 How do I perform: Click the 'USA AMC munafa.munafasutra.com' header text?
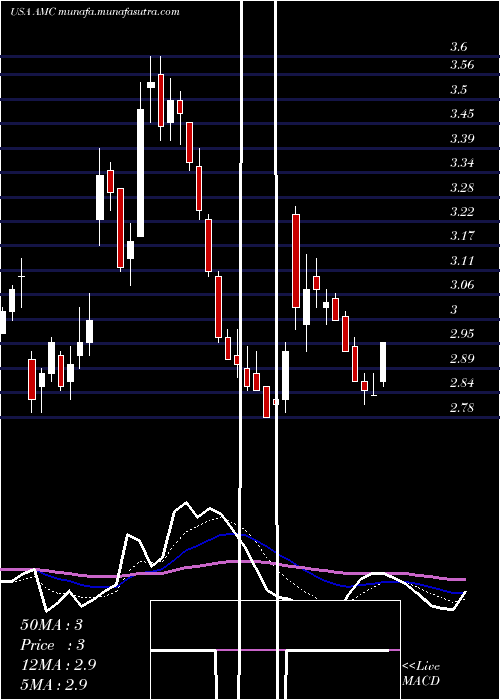95,12
